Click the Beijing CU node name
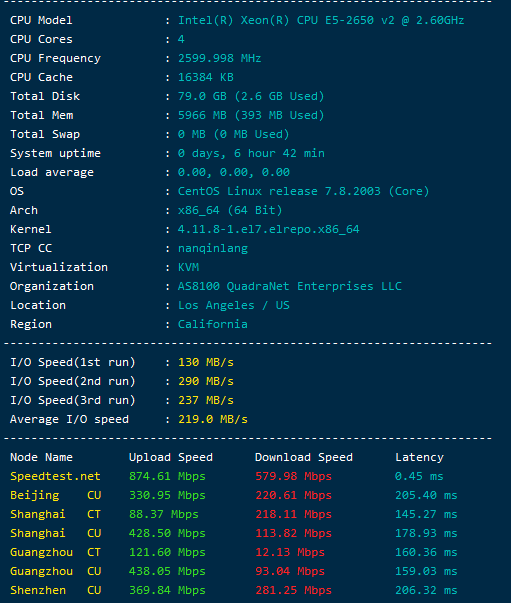 point(55,495)
